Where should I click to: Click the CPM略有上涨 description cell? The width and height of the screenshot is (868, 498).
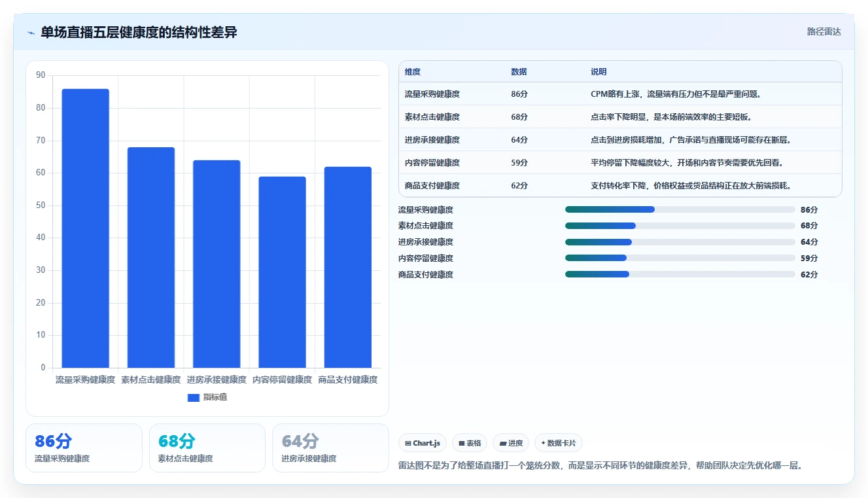(676, 94)
